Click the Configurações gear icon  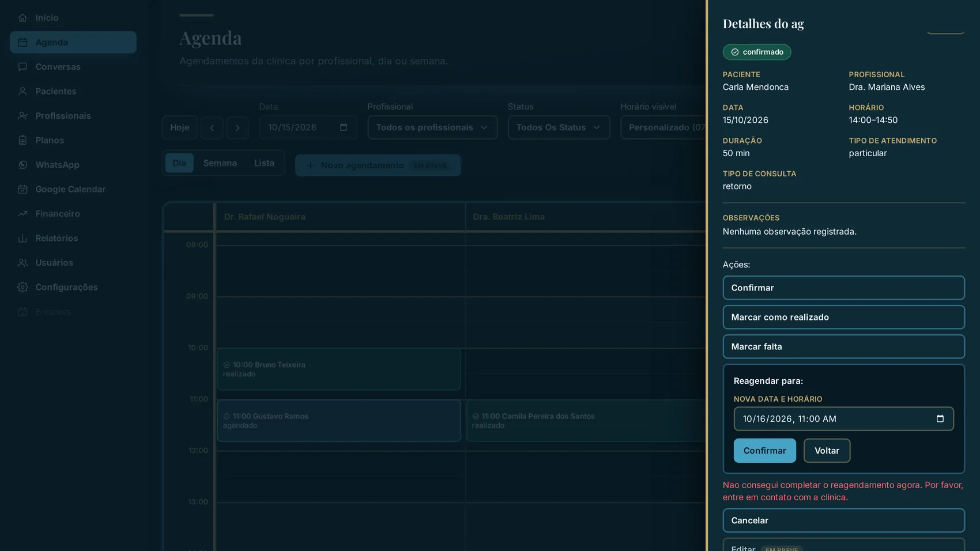point(22,287)
